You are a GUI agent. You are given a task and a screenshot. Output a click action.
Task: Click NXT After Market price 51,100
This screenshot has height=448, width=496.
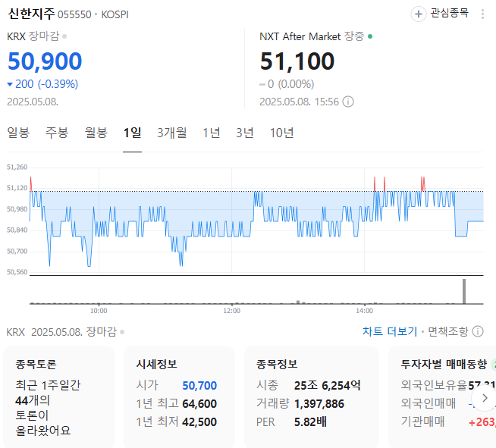297,61
